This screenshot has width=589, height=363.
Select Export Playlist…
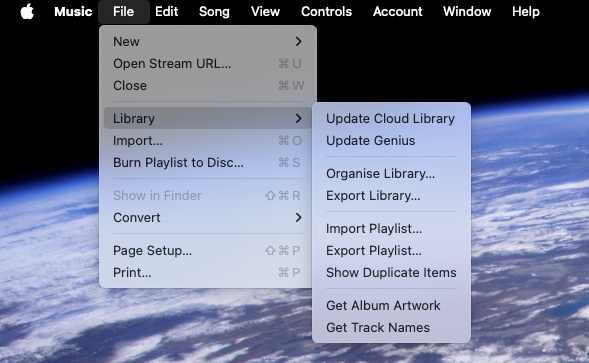(x=391, y=250)
